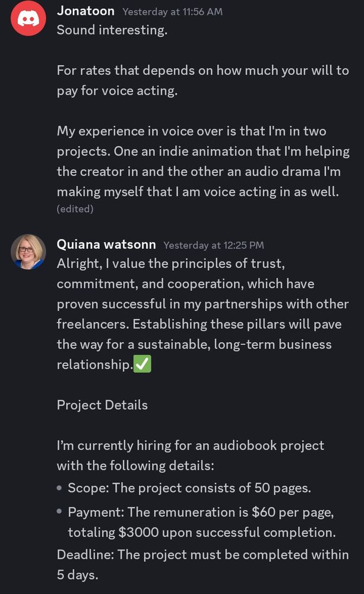
Task: Click the "(edited)" label under Jonatoon's message
Action: click(75, 208)
